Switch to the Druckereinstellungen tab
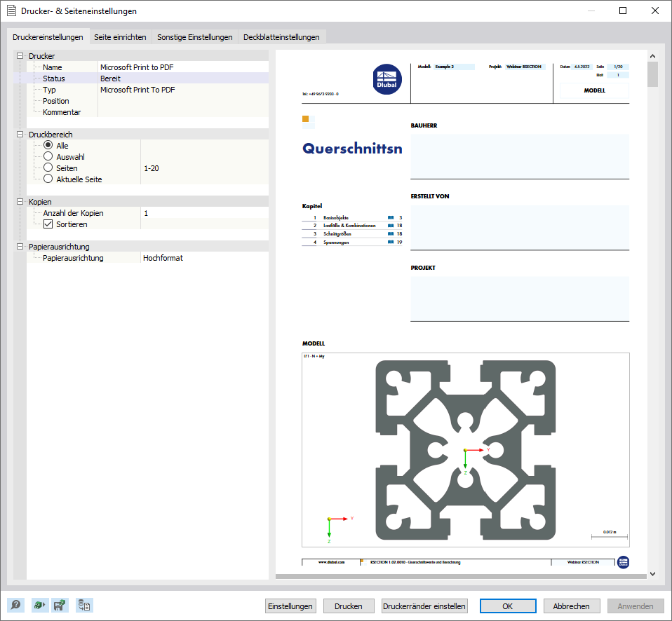The height and width of the screenshot is (621, 672). (48, 37)
